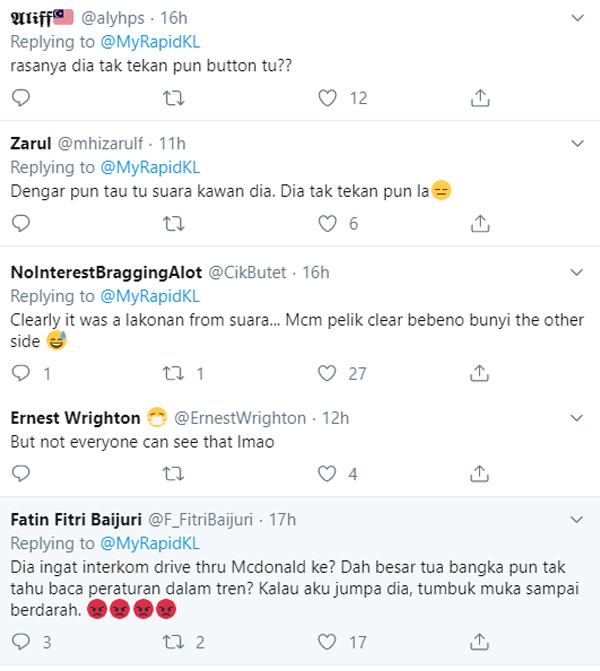The height and width of the screenshot is (671, 600).
Task: Visit the NoInterestBraggingAlot profile name
Action: point(103,272)
